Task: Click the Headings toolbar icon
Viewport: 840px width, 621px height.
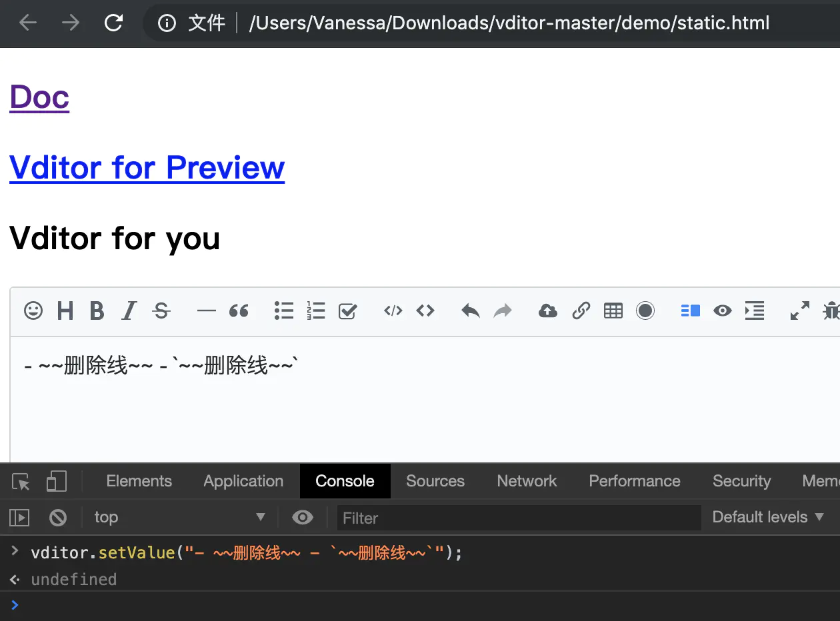Action: coord(65,310)
